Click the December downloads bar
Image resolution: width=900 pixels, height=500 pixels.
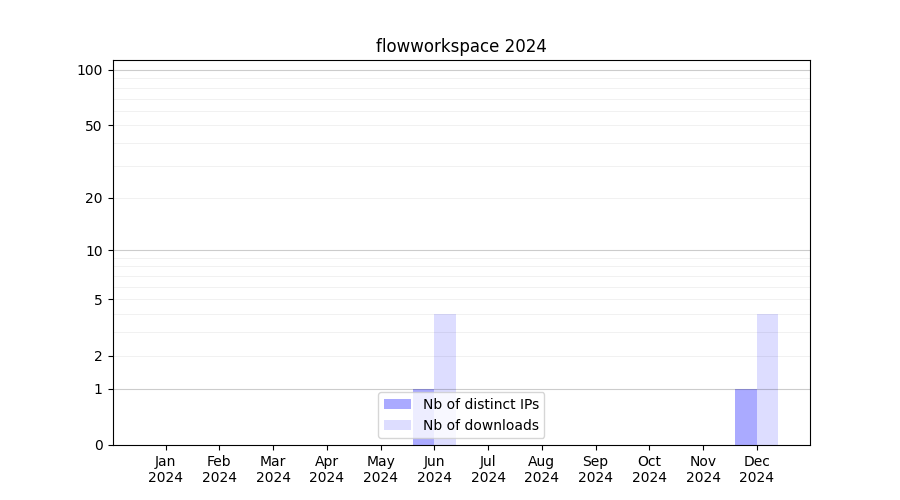tap(767, 380)
